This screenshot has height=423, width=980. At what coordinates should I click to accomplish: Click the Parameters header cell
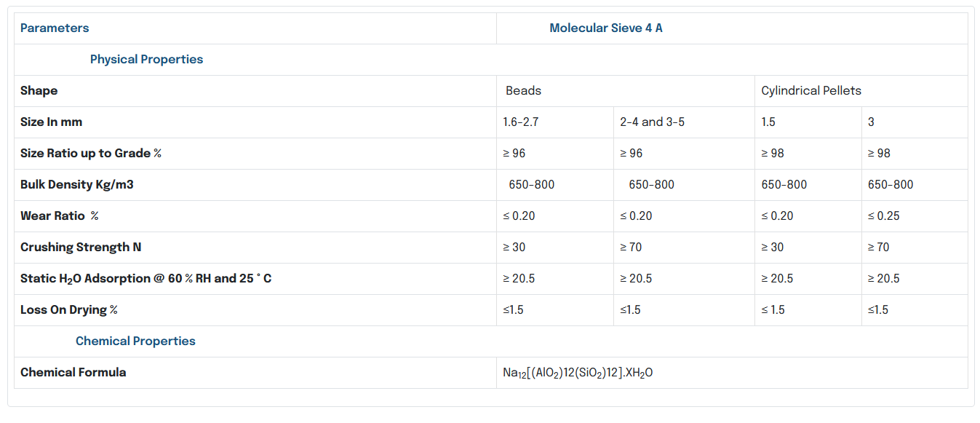pos(55,28)
